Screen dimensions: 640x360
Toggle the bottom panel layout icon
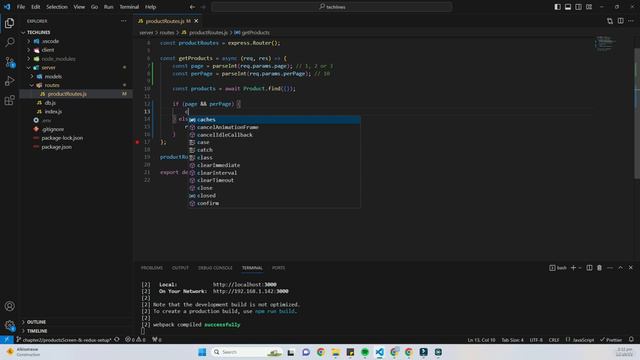pos(568,7)
